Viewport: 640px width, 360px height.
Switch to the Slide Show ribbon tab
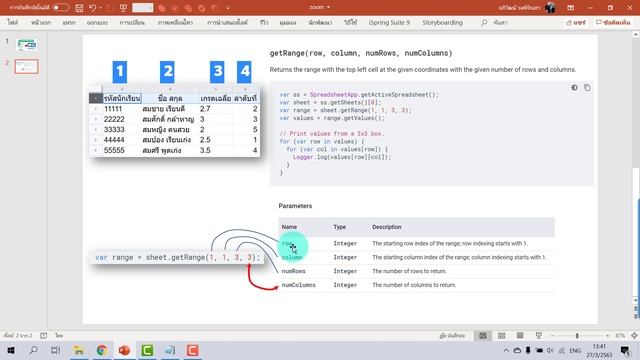tap(227, 22)
